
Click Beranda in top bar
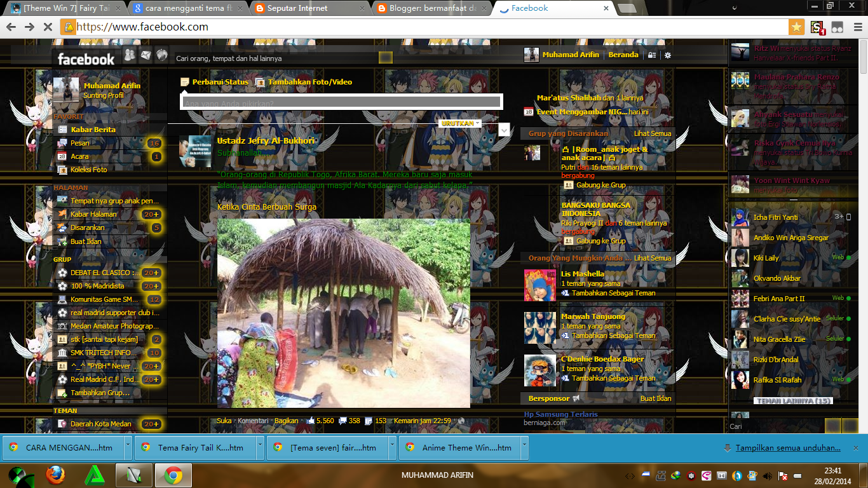pos(623,55)
